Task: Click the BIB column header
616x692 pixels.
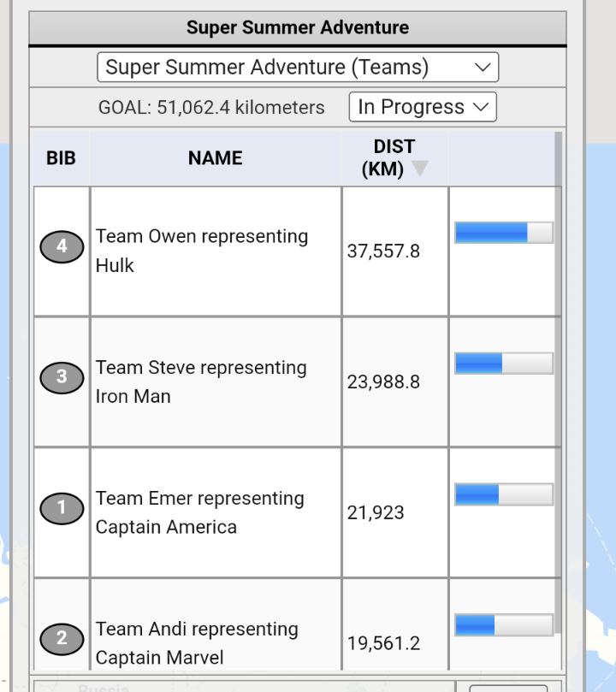Action: pyautogui.click(x=62, y=158)
